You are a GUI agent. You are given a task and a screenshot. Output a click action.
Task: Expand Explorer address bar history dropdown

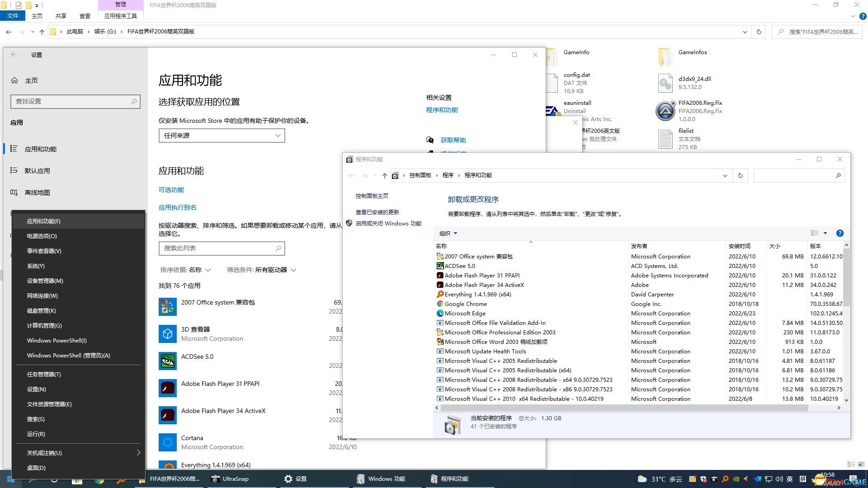click(745, 32)
